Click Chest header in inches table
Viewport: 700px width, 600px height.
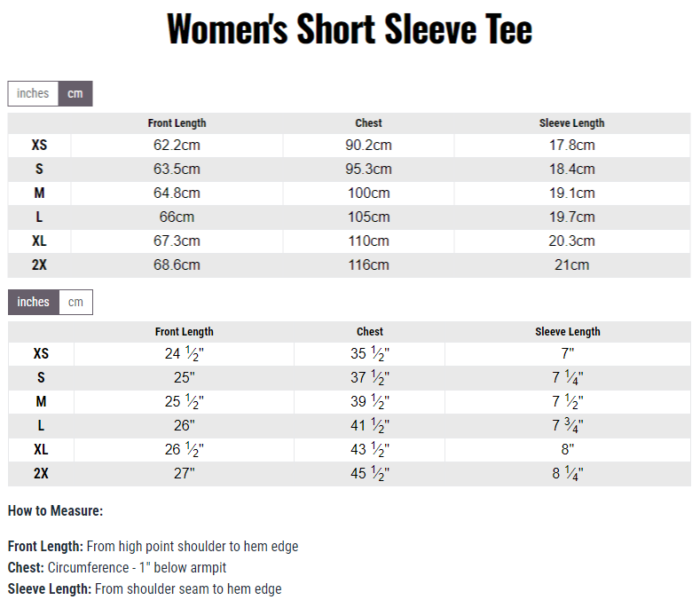click(370, 331)
